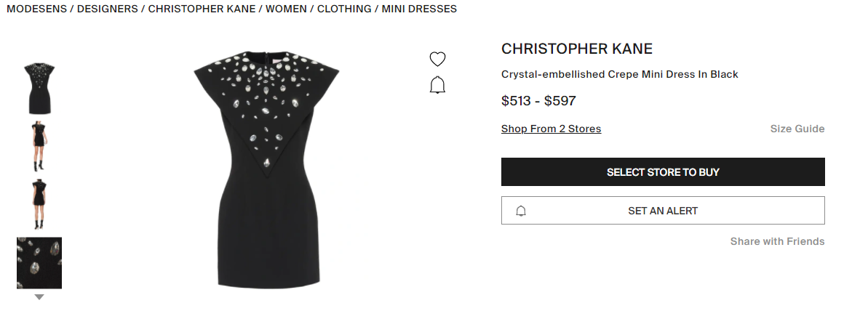Open the DESIGNERS breadcrumb link
Image resolution: width=868 pixels, height=311 pixels.
coord(108,9)
